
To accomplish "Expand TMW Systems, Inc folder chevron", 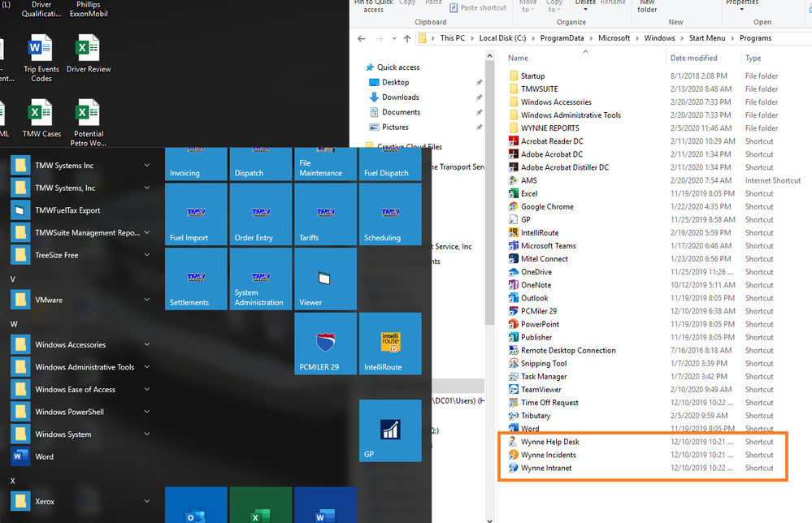I will [146, 188].
